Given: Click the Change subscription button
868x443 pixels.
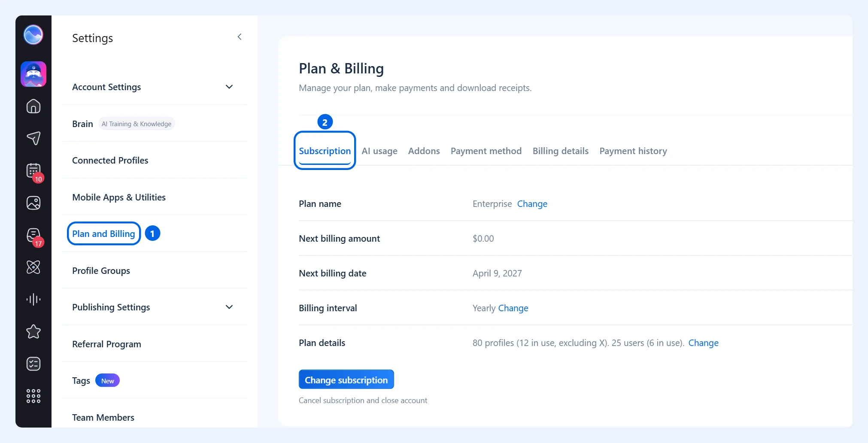Looking at the screenshot, I should click(346, 379).
